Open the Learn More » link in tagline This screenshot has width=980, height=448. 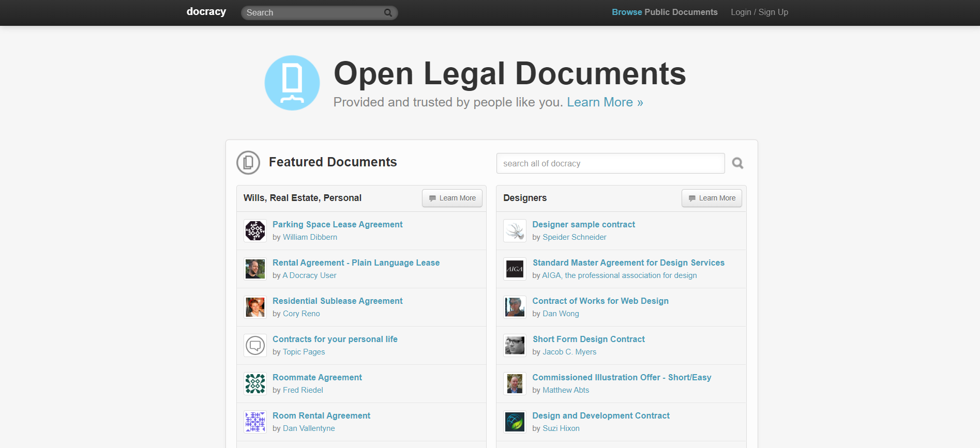(605, 102)
